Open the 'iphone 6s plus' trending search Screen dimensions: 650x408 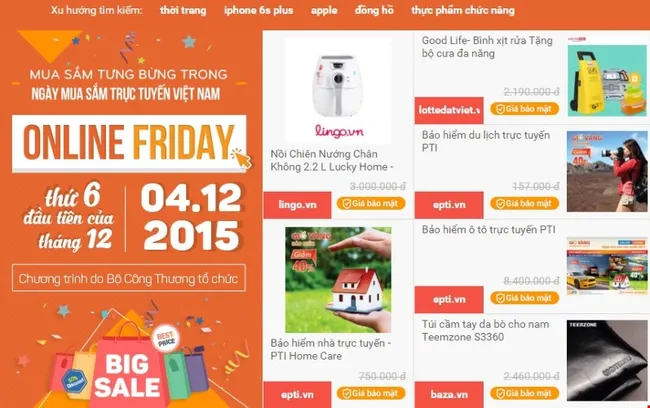point(258,10)
